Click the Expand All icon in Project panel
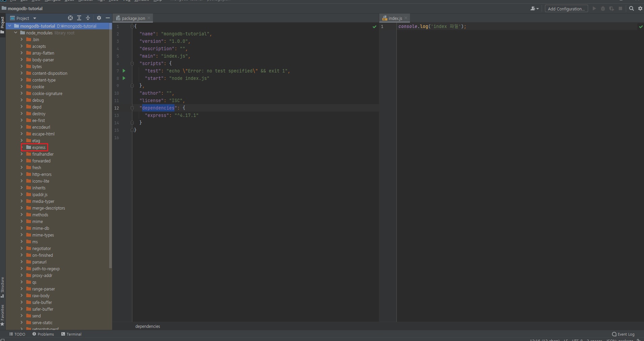 coord(79,18)
